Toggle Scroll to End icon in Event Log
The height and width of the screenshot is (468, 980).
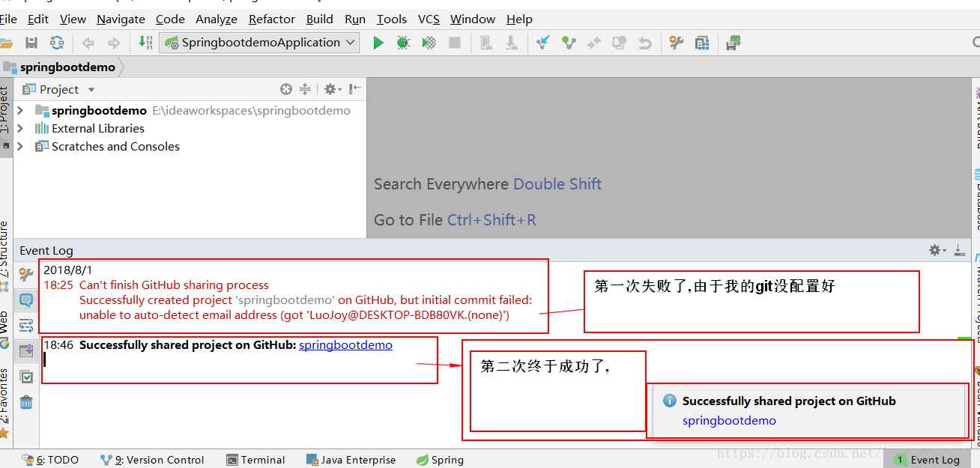tap(26, 350)
